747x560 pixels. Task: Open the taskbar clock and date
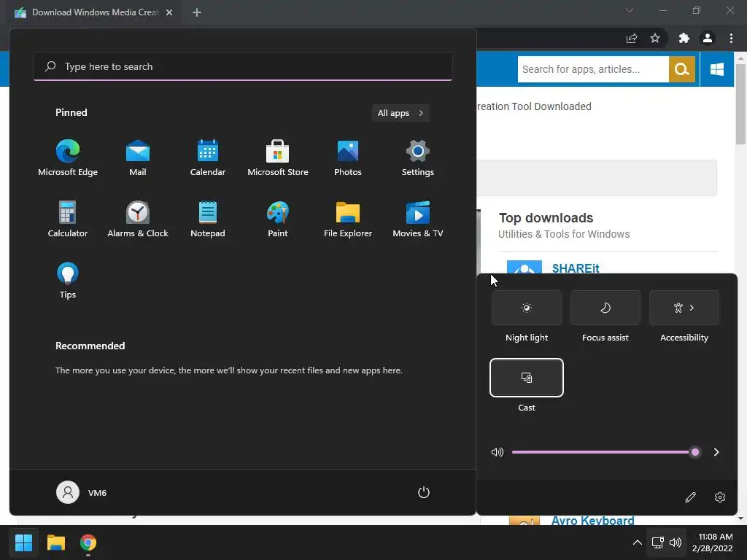coord(712,542)
